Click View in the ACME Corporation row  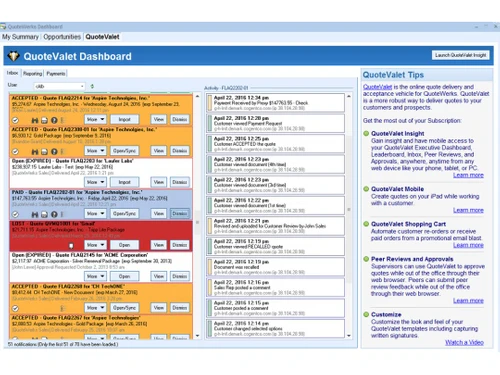pos(159,276)
